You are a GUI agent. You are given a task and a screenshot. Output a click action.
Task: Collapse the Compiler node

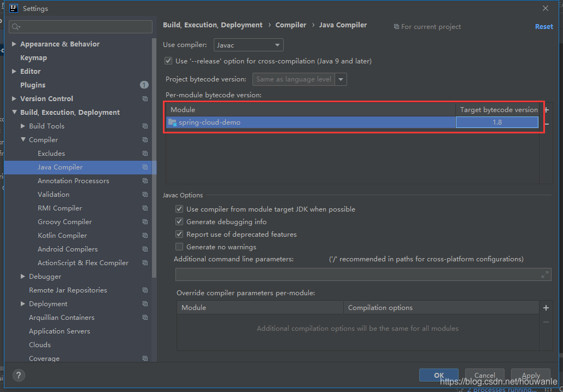(23, 139)
